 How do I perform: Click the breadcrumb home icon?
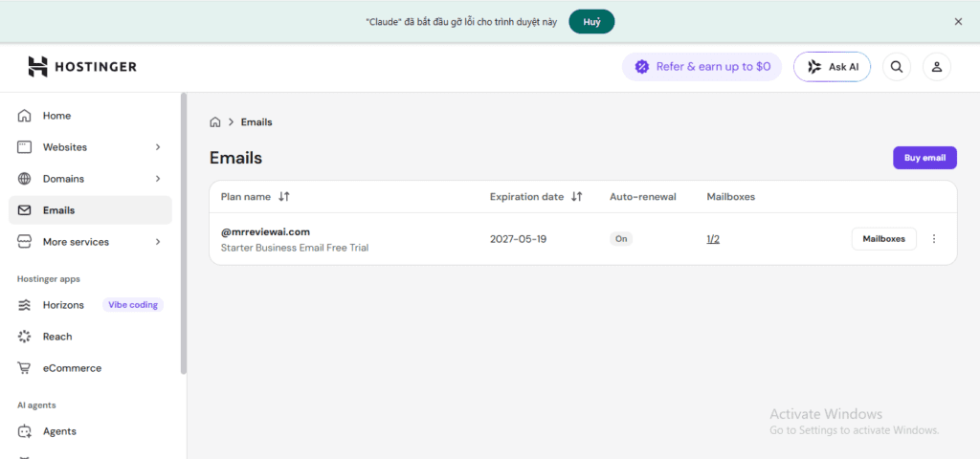215,121
